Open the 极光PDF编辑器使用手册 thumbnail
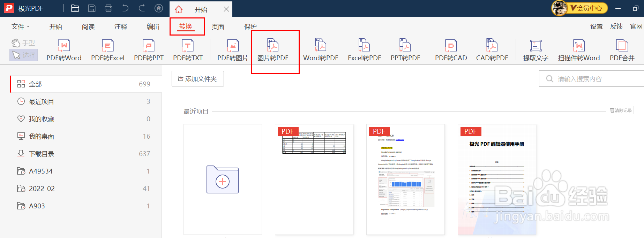Viewport: 644px width, 238px height. click(497, 179)
